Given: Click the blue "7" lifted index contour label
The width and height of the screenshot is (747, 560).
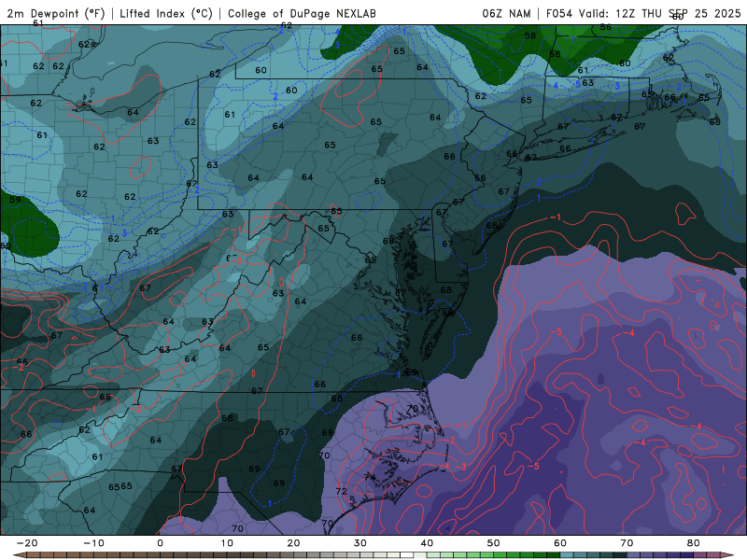Looking at the screenshot, I should coord(572,40).
